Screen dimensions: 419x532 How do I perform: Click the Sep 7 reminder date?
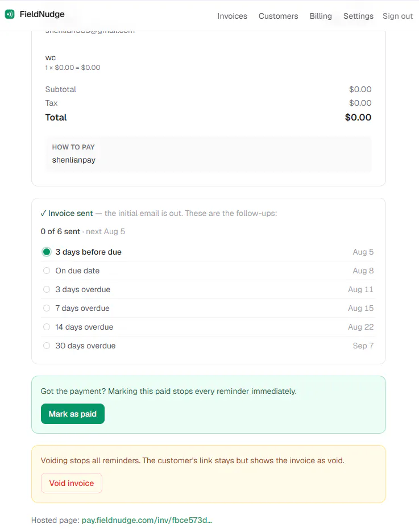[363, 346]
